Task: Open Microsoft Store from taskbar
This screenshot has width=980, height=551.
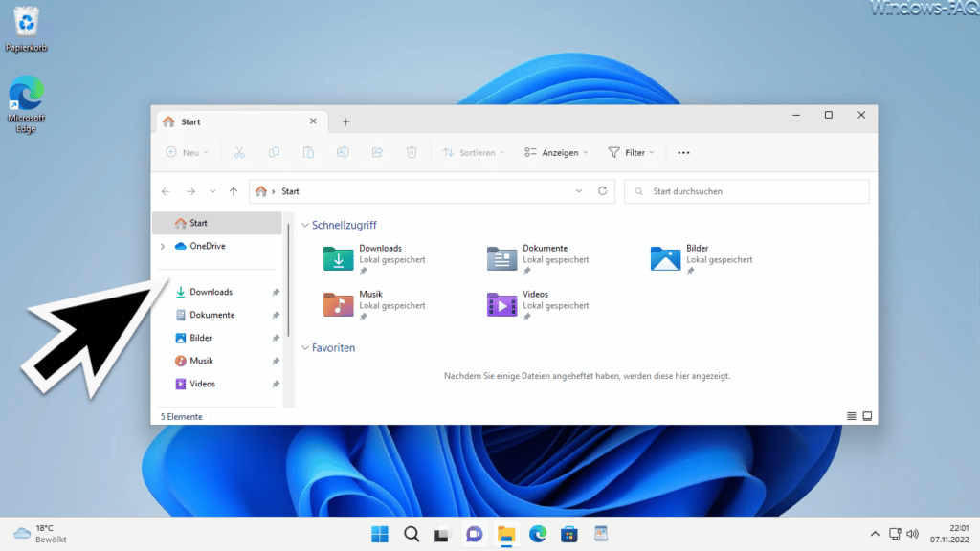Action: click(568, 534)
